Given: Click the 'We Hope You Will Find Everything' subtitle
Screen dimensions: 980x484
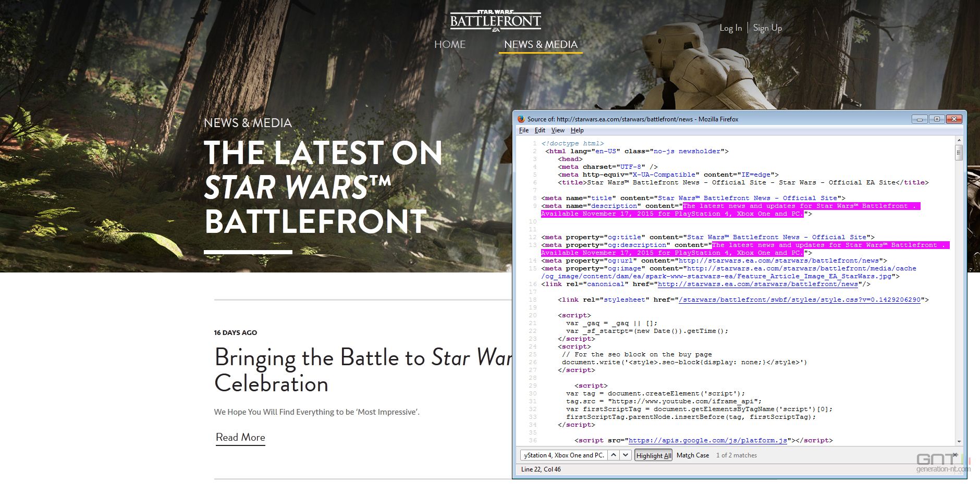Looking at the screenshot, I should click(317, 412).
